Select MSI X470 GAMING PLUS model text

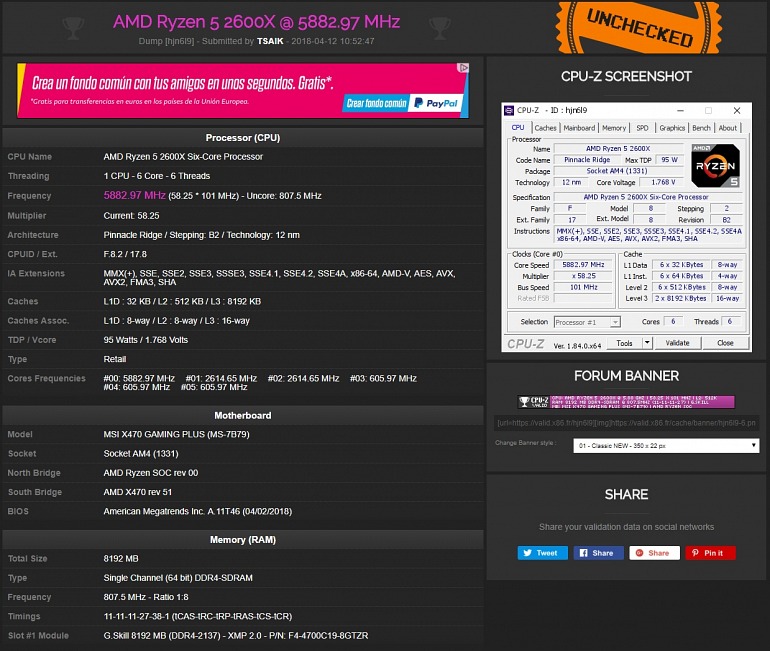coord(176,434)
